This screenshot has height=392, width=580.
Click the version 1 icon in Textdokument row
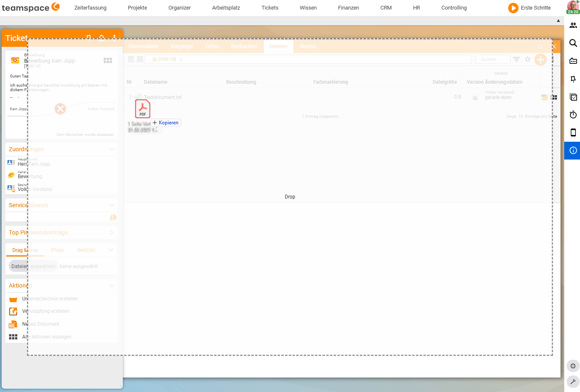tap(475, 97)
